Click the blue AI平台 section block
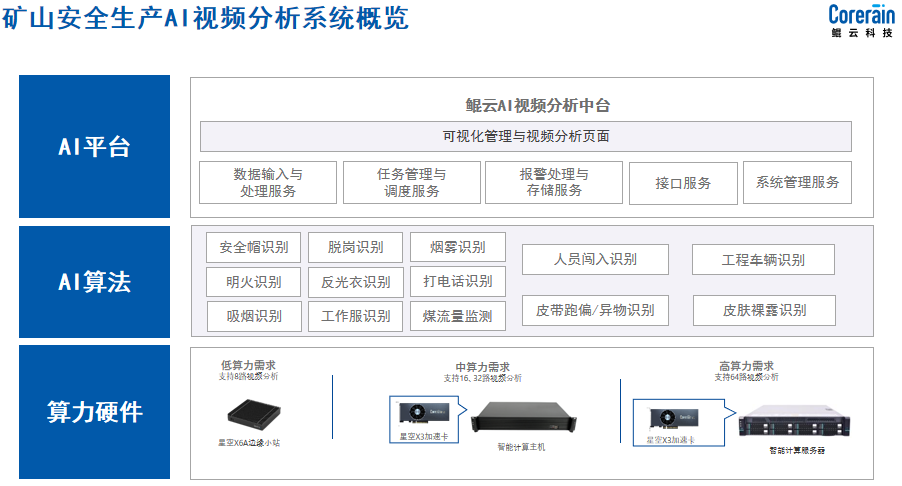The image size is (902, 486). [94, 147]
